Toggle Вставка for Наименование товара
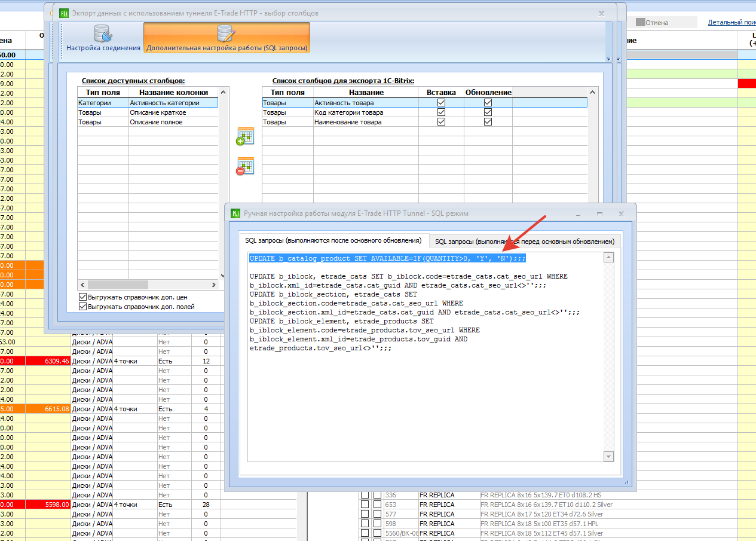This screenshot has width=756, height=541. coord(442,122)
